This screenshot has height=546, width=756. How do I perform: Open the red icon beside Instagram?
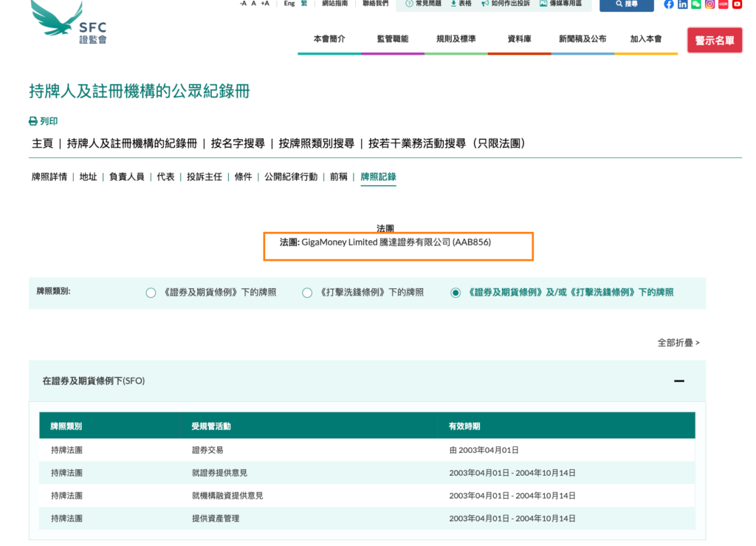click(724, 4)
